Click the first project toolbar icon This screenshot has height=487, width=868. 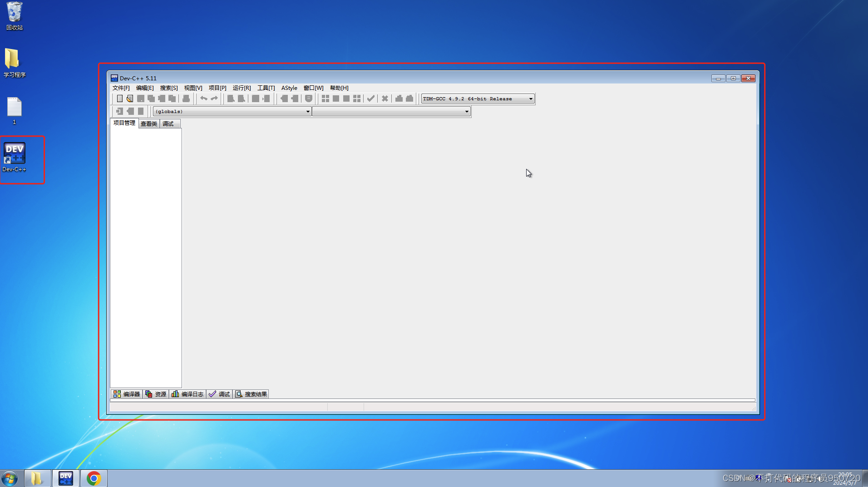[120, 111]
